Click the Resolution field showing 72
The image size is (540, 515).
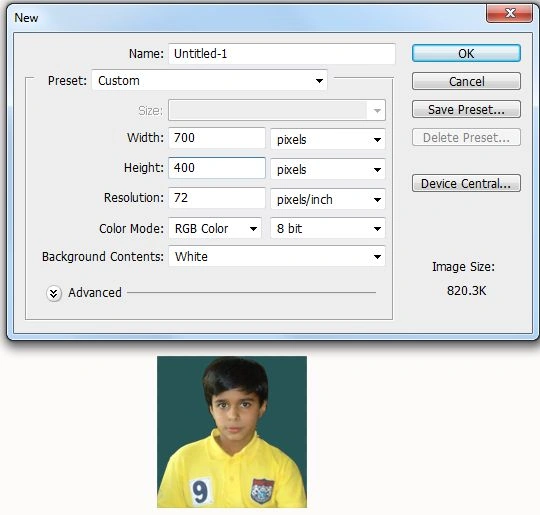(217, 198)
